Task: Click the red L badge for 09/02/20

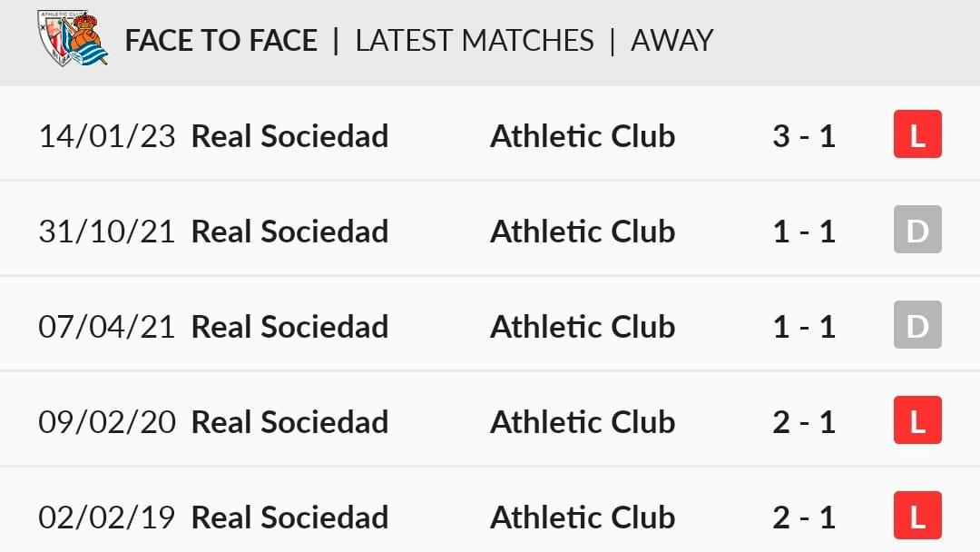Action: [x=917, y=420]
